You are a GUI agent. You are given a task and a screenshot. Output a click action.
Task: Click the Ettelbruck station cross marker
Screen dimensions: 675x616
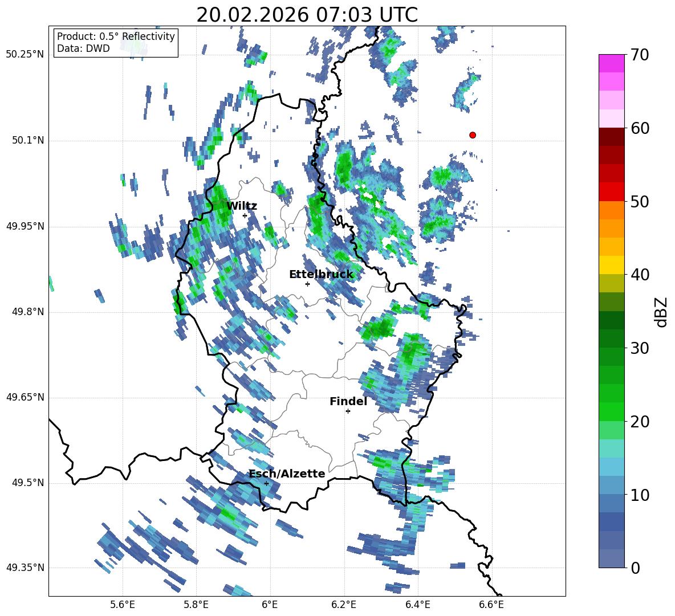307,284
